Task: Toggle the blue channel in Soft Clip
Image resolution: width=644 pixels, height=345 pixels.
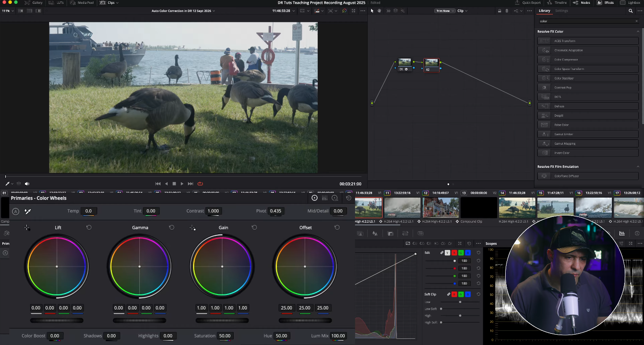Action: tap(467, 294)
